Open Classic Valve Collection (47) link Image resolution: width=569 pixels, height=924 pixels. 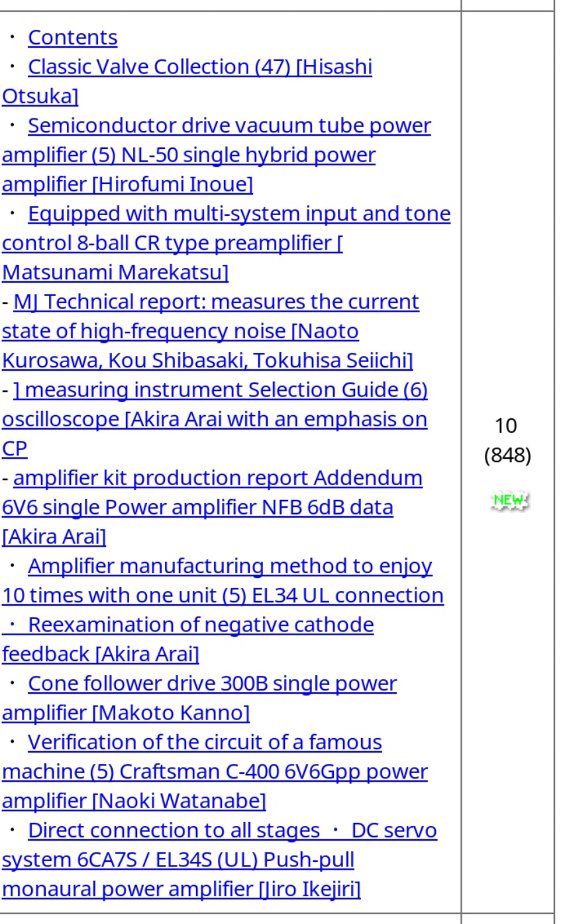tap(187, 81)
